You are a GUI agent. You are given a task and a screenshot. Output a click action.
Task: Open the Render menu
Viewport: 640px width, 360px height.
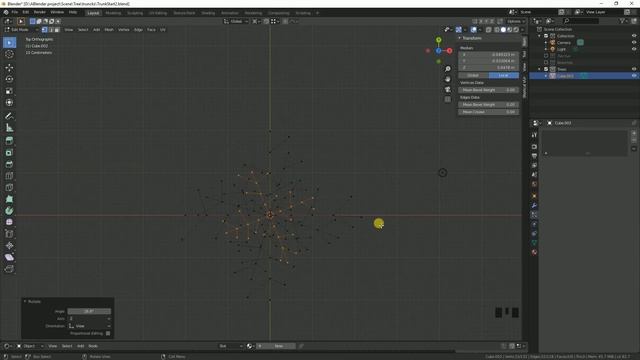pos(40,13)
